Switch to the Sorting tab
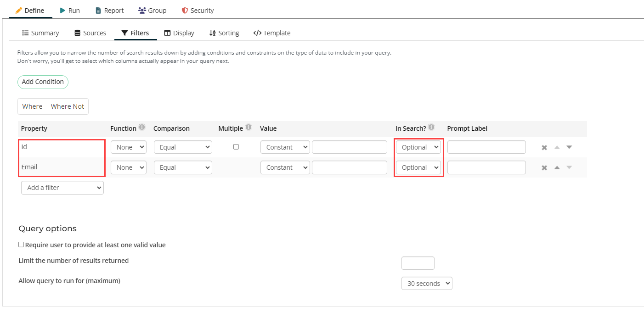Screen dimensions: 644x323 tap(224, 33)
